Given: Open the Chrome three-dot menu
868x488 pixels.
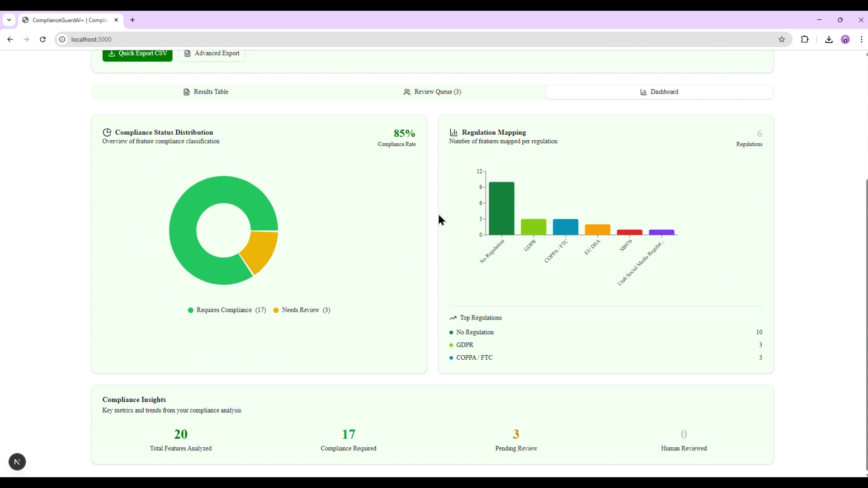Looking at the screenshot, I should [862, 40].
